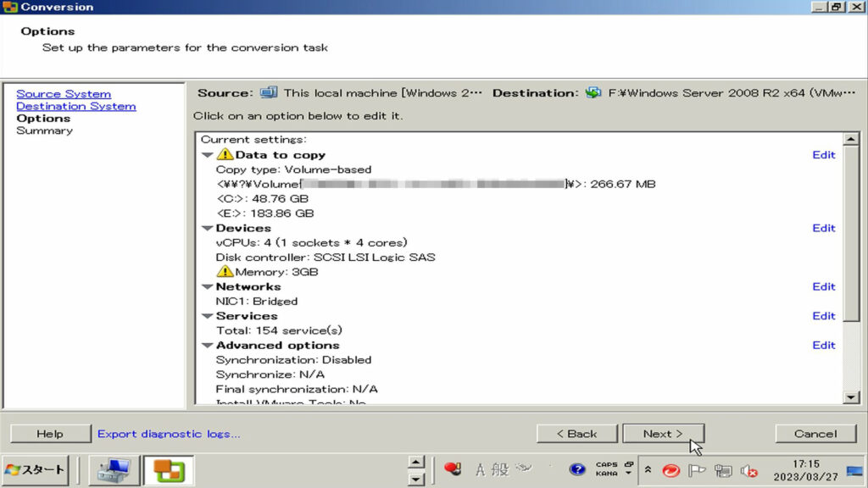Collapse the Advanced options section
This screenshot has height=488, width=868.
pyautogui.click(x=207, y=346)
